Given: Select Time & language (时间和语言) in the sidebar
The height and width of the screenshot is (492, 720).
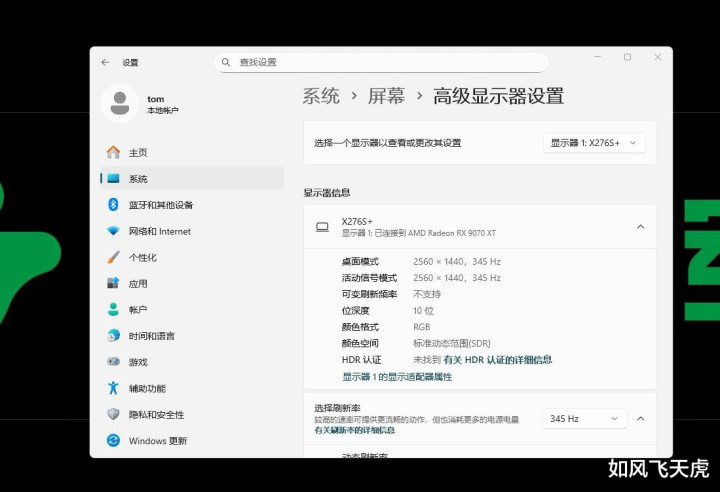Looking at the screenshot, I should coord(151,336).
